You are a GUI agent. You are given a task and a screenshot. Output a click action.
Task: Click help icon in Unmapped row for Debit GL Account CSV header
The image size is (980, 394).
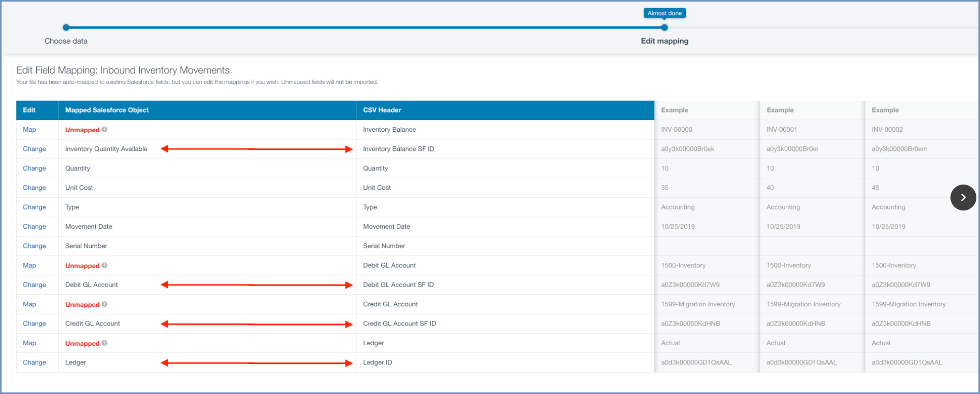point(105,265)
